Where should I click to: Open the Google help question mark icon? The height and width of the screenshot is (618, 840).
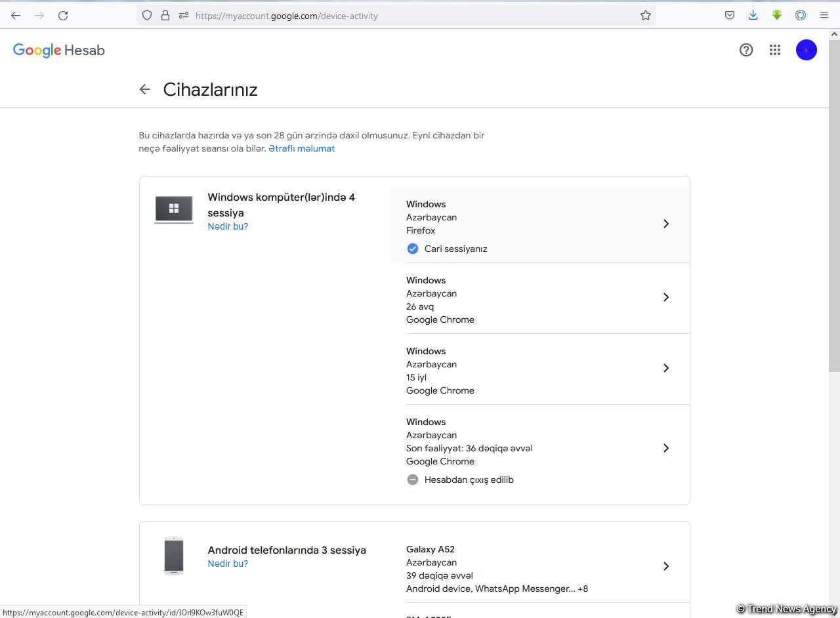click(746, 50)
